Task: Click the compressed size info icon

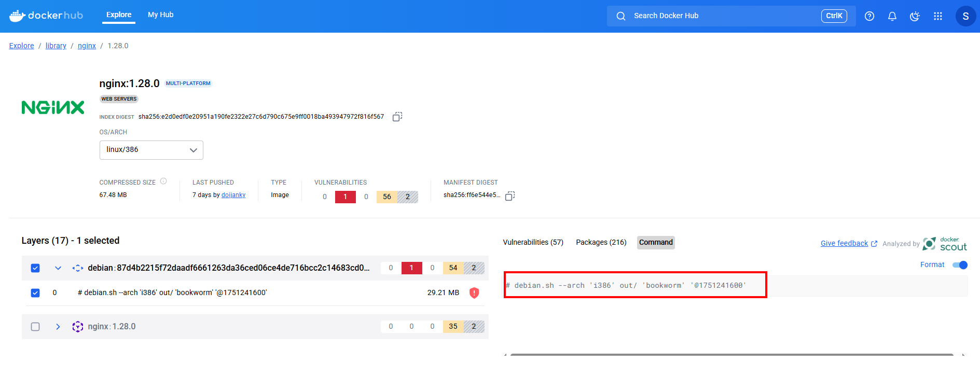Action: click(163, 181)
